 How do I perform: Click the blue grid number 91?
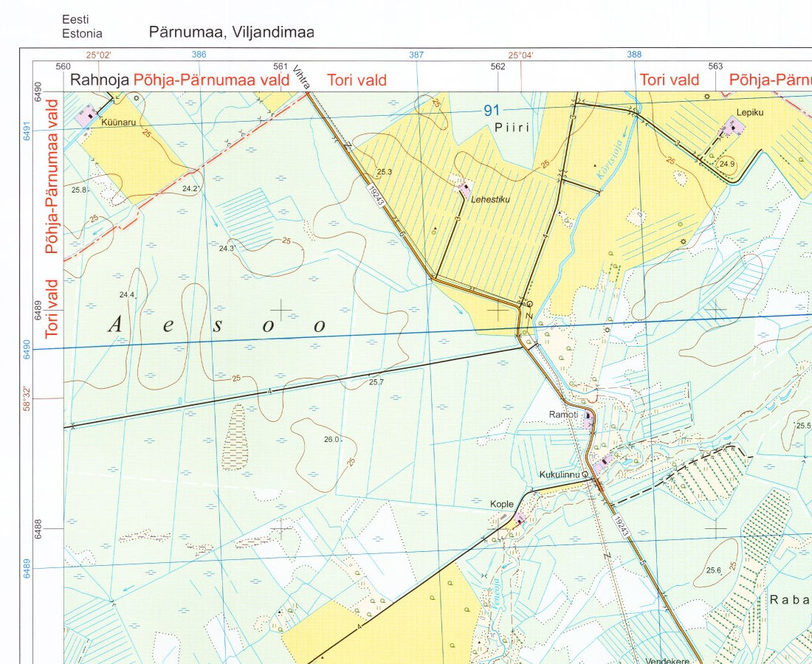click(x=492, y=111)
